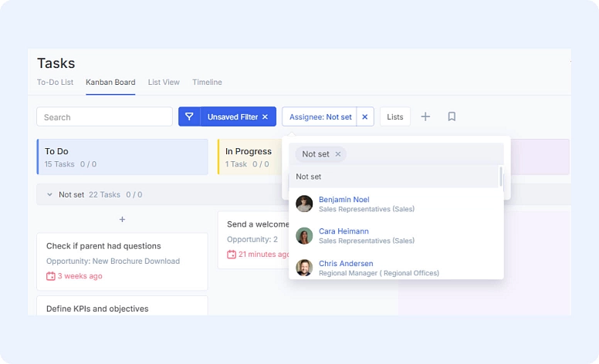Switch to the To-Do List tab

(x=55, y=83)
